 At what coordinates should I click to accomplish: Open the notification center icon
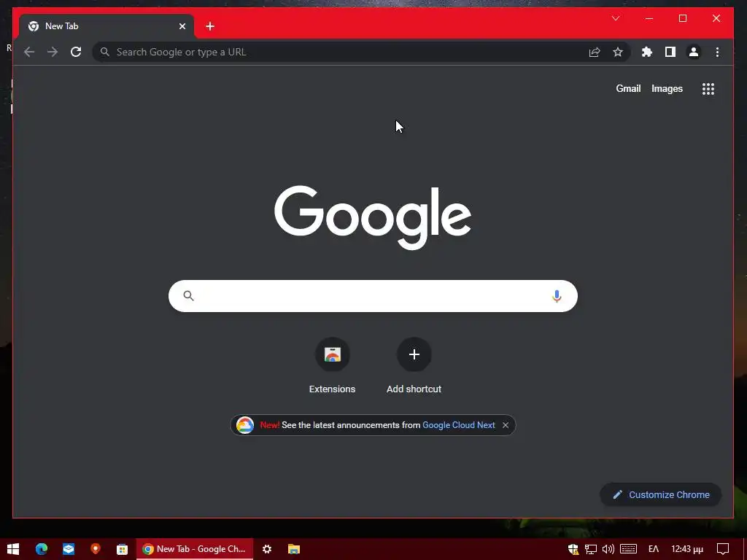[723, 549]
